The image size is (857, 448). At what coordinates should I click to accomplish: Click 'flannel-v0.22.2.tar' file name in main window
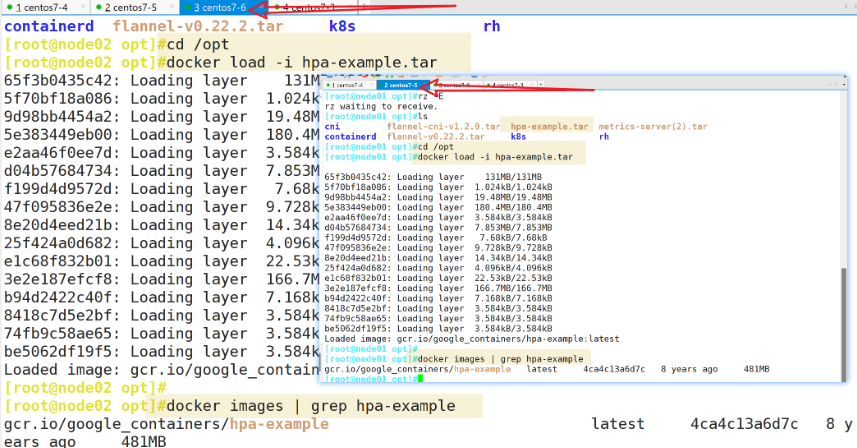[198, 26]
